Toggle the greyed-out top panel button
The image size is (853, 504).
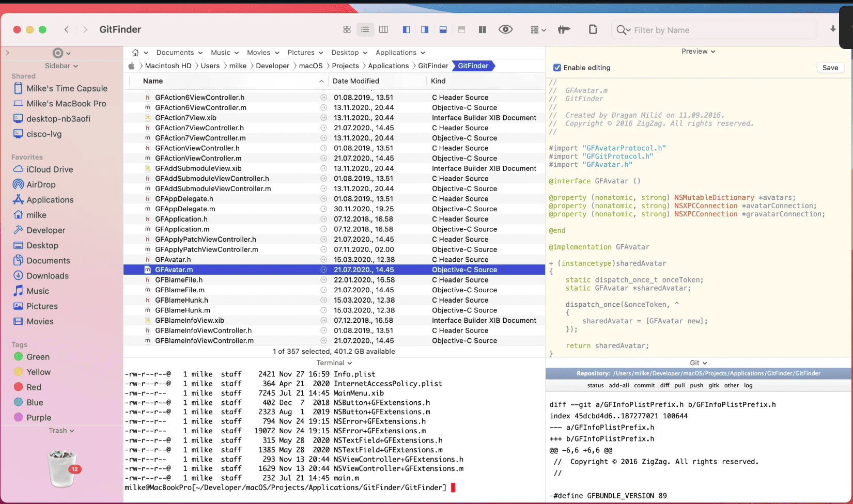461,30
